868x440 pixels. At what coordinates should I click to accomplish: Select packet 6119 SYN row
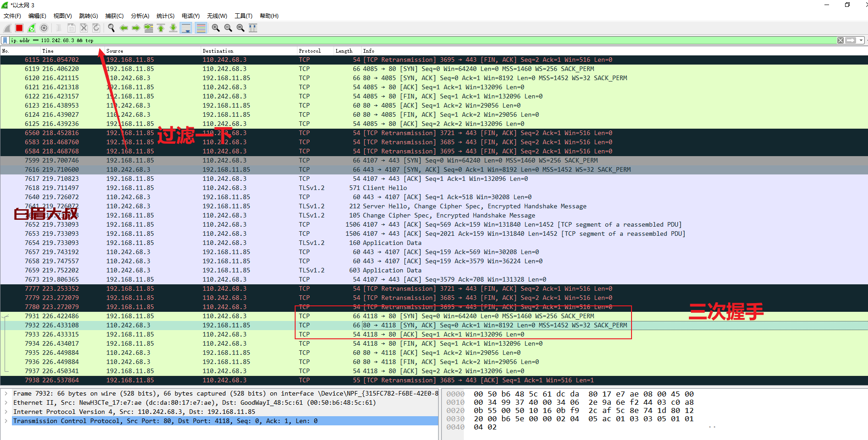pos(434,69)
